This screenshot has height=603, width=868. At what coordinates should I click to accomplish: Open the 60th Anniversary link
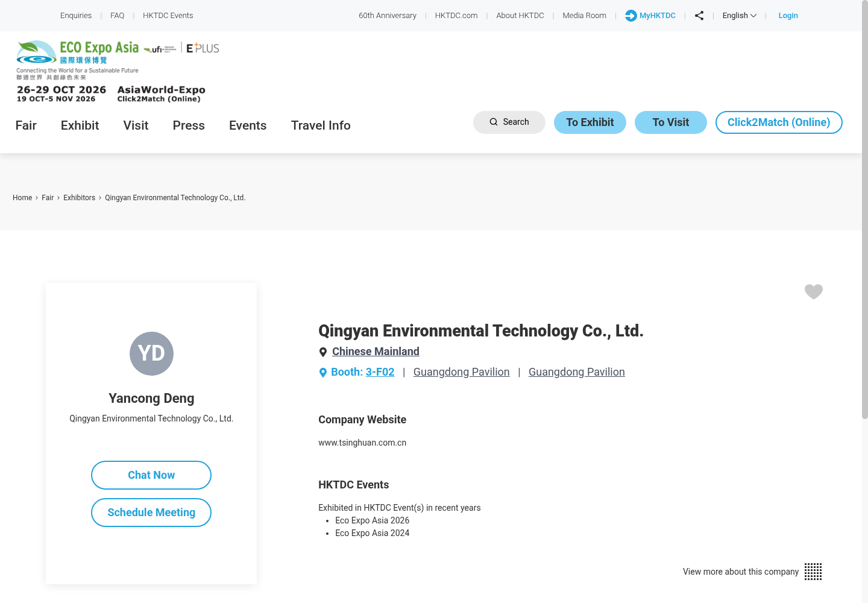click(388, 16)
